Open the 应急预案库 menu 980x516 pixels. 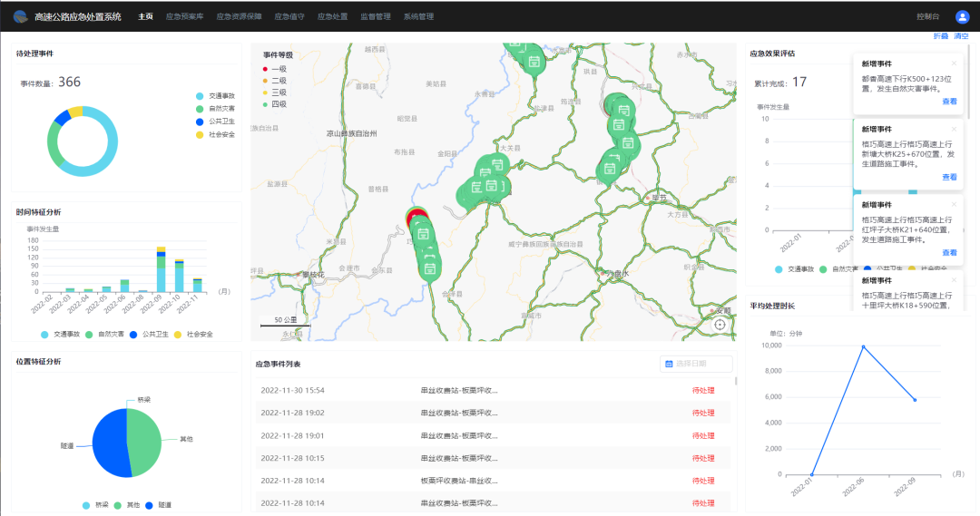point(185,16)
